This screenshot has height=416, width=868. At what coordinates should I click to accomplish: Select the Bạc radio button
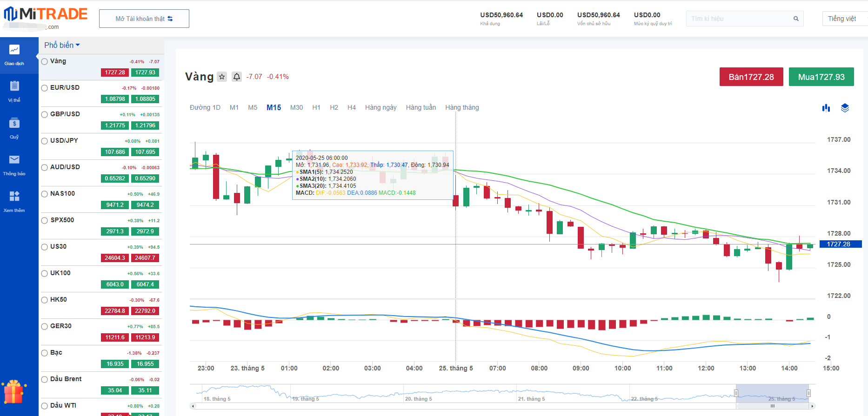tap(45, 353)
